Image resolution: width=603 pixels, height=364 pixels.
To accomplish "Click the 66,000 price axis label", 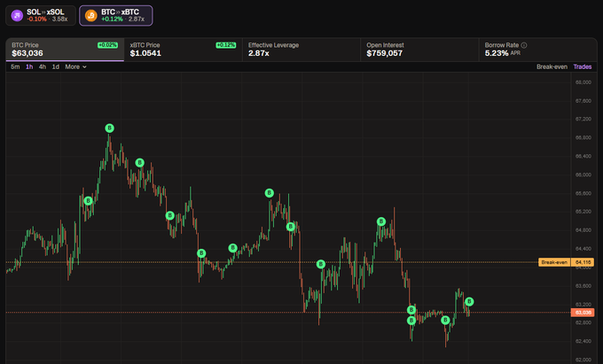I will point(583,174).
